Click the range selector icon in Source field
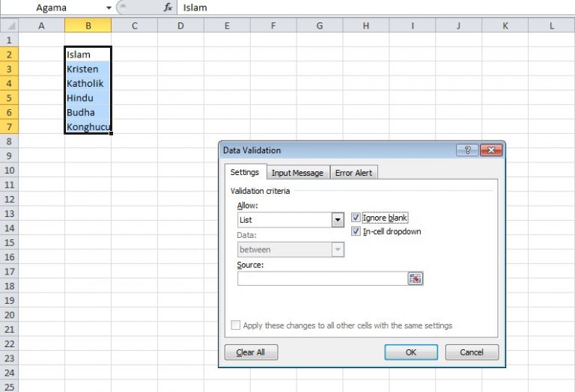This screenshot has width=575, height=392. click(415, 279)
